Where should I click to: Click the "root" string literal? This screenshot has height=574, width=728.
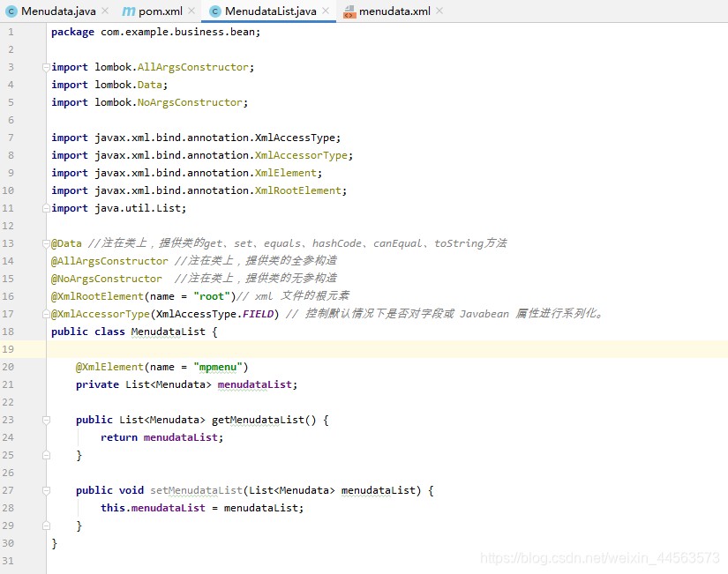point(212,296)
